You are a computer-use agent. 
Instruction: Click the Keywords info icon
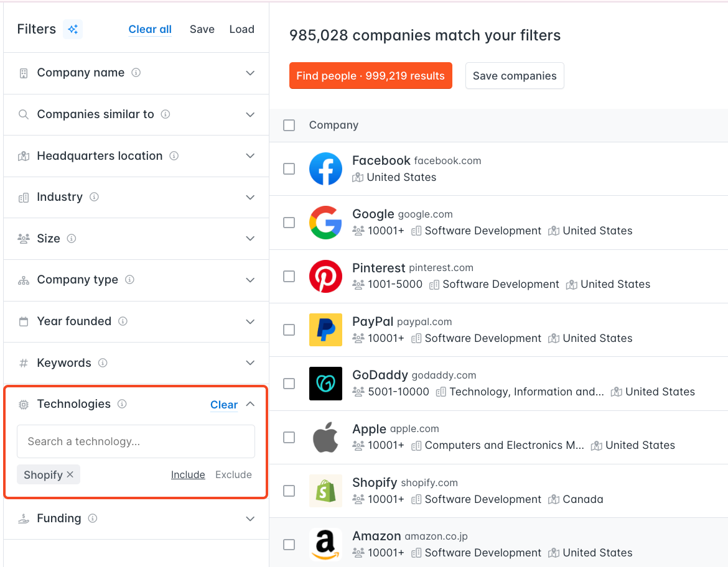103,363
